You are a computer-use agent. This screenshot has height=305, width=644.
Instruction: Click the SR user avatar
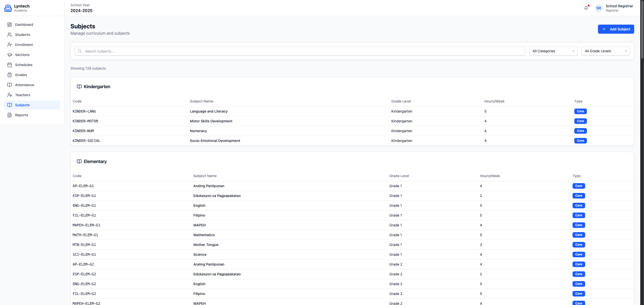point(599,8)
